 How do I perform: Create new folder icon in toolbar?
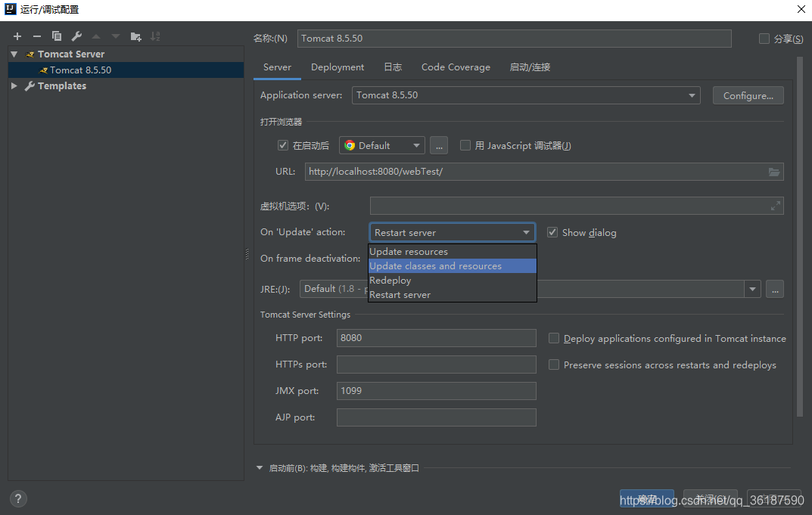point(135,36)
